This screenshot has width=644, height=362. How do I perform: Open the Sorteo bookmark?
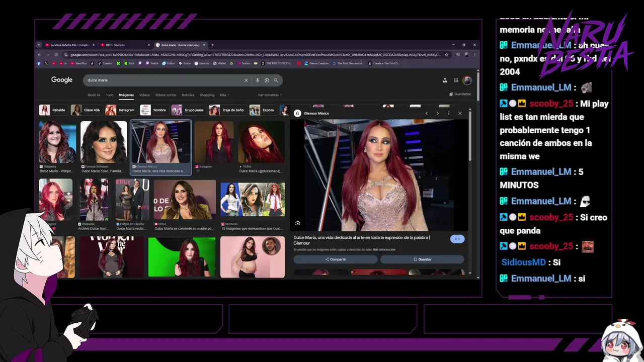244,63
